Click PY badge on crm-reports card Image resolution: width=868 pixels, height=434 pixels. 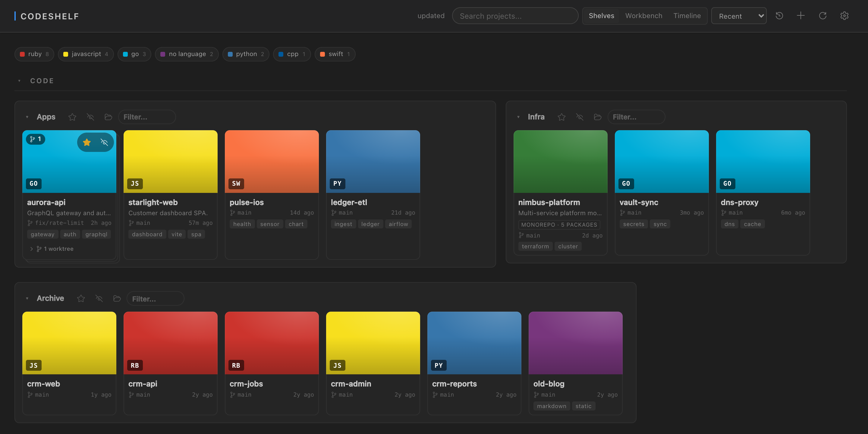439,365
